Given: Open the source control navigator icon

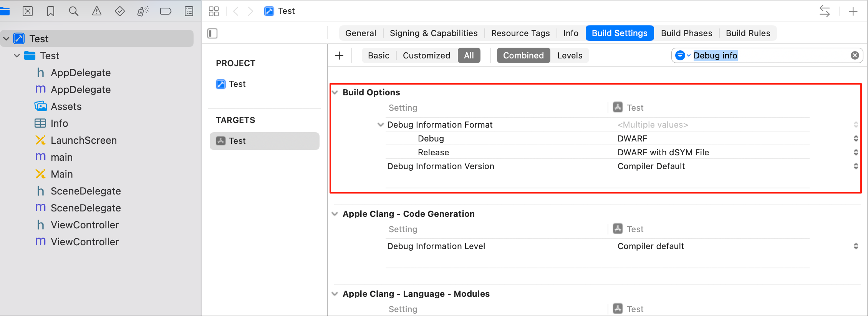Looking at the screenshot, I should coord(28,11).
